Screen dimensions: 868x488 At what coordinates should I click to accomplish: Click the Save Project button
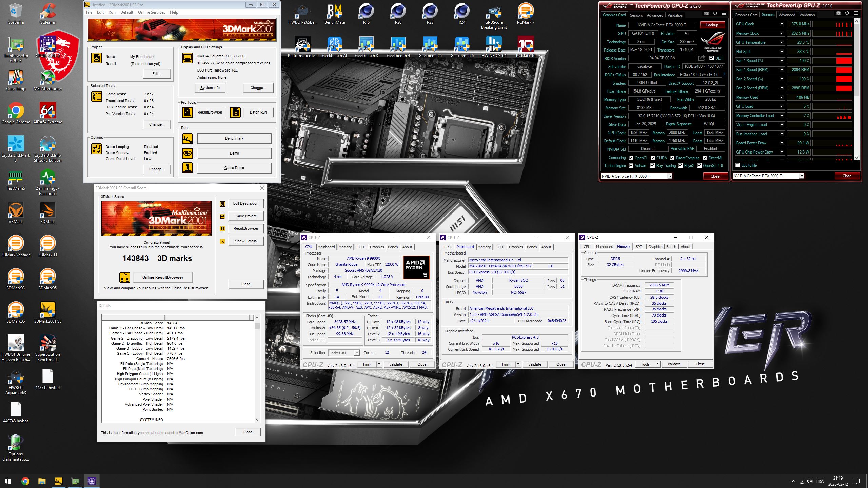point(246,216)
